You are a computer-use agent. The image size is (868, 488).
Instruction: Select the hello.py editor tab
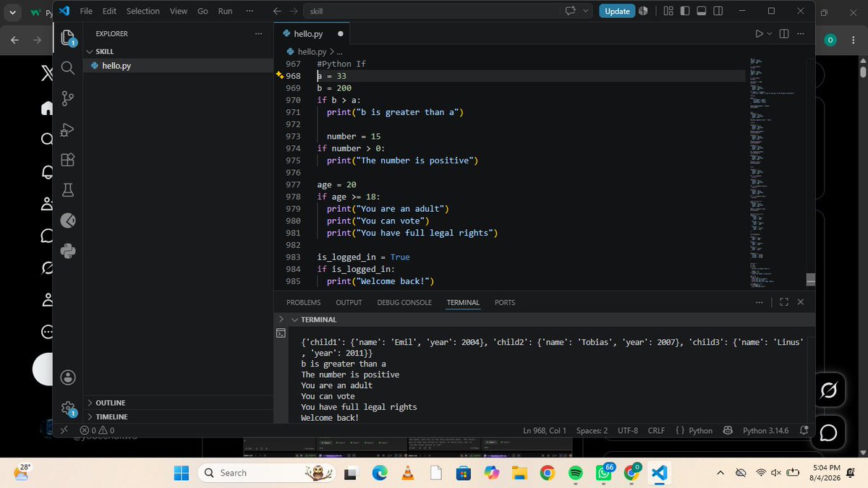pyautogui.click(x=312, y=34)
